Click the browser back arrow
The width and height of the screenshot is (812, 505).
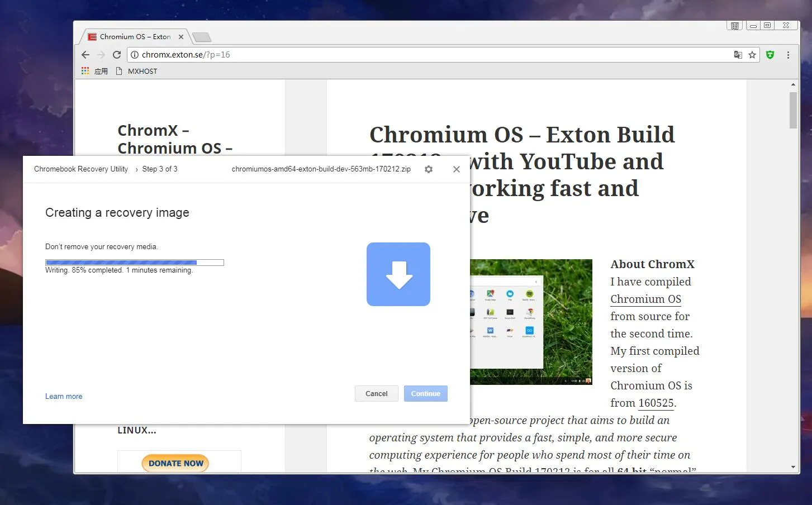click(86, 55)
